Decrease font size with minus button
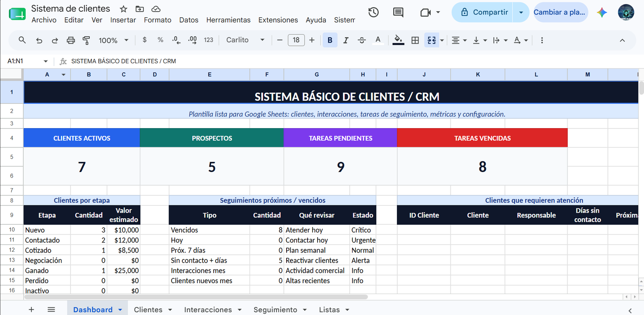 point(280,40)
